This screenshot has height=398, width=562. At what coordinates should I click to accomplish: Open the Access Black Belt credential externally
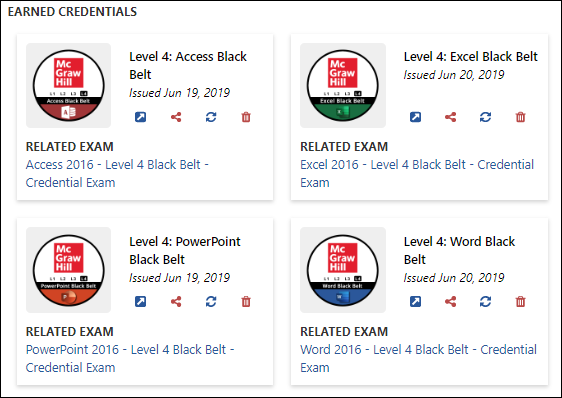pos(140,117)
